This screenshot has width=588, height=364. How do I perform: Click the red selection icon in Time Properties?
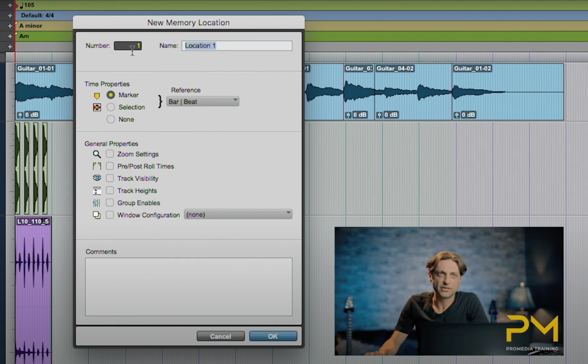click(x=97, y=107)
